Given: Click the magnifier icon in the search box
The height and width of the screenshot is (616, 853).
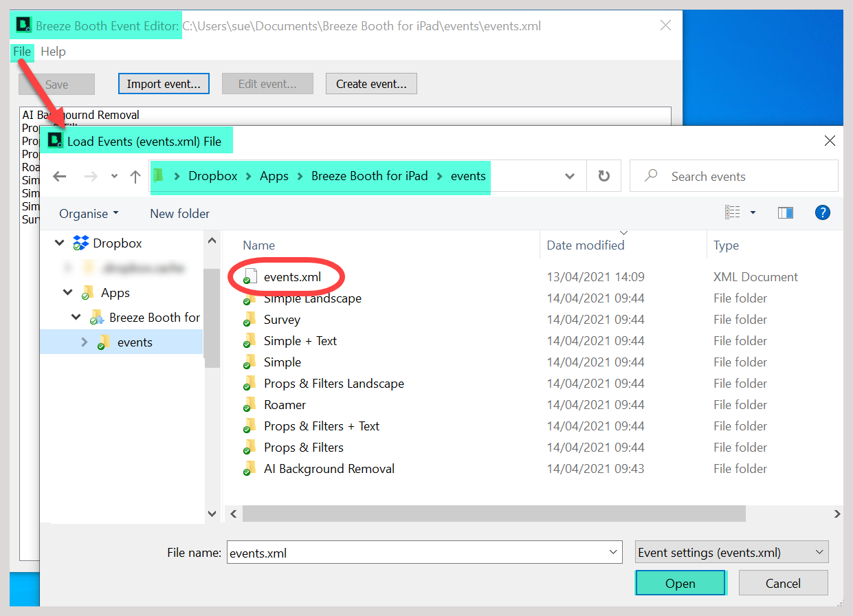Looking at the screenshot, I should (x=650, y=176).
